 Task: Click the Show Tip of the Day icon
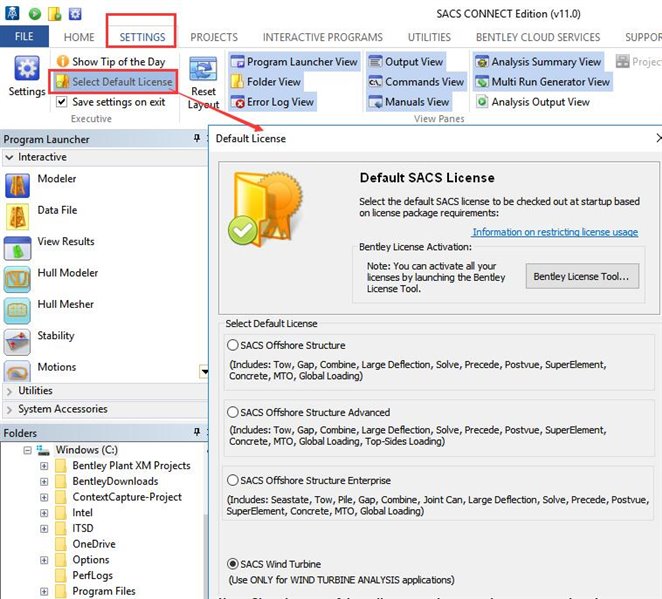pyautogui.click(x=63, y=61)
